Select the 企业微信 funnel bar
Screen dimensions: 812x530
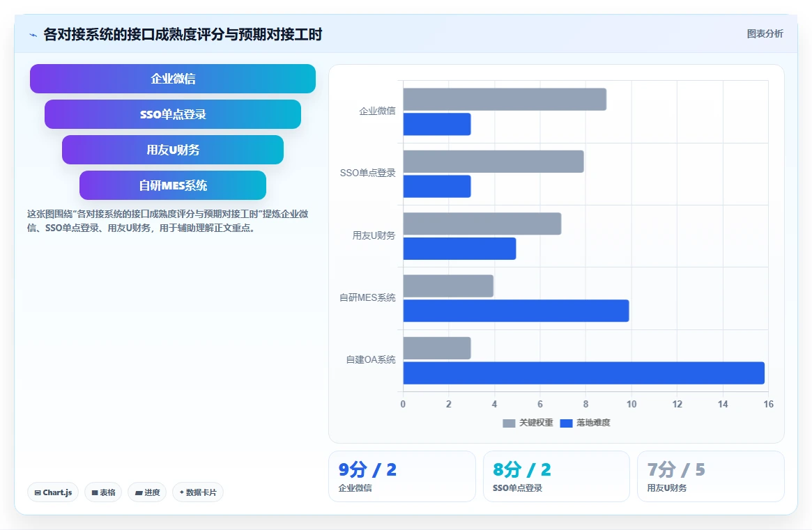pyautogui.click(x=173, y=79)
